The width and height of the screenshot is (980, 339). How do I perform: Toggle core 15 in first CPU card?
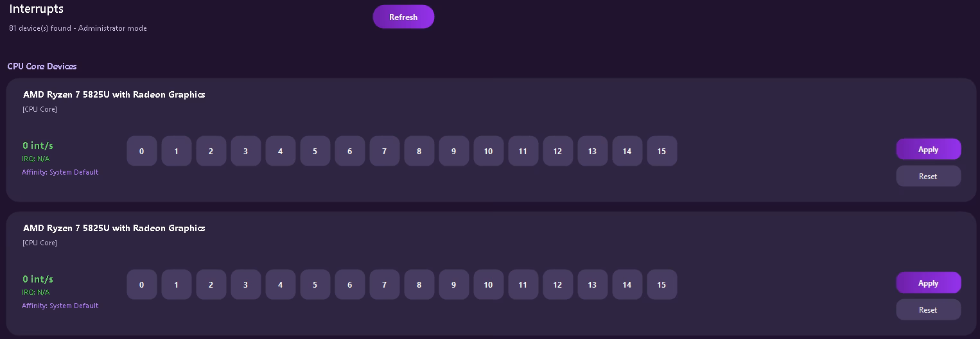(x=662, y=151)
